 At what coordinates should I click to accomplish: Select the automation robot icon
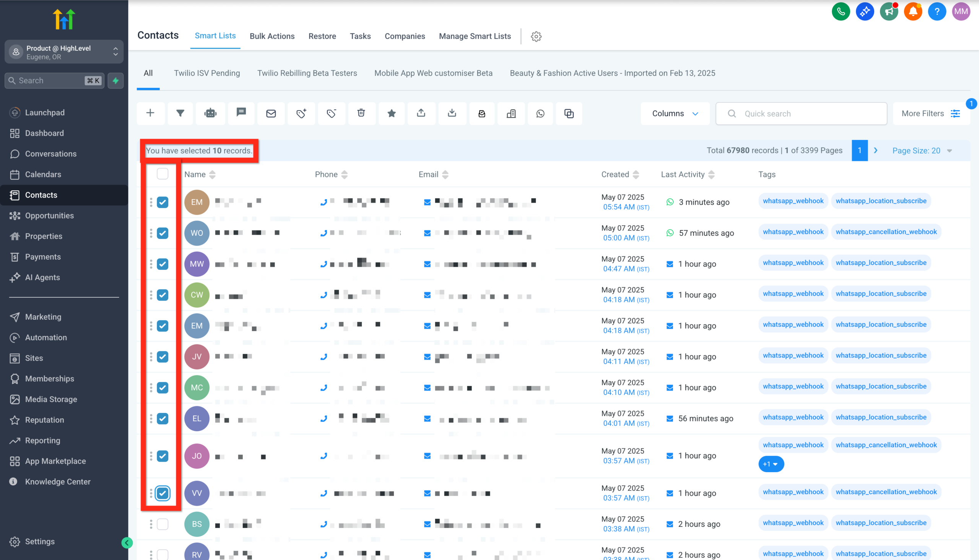tap(210, 114)
